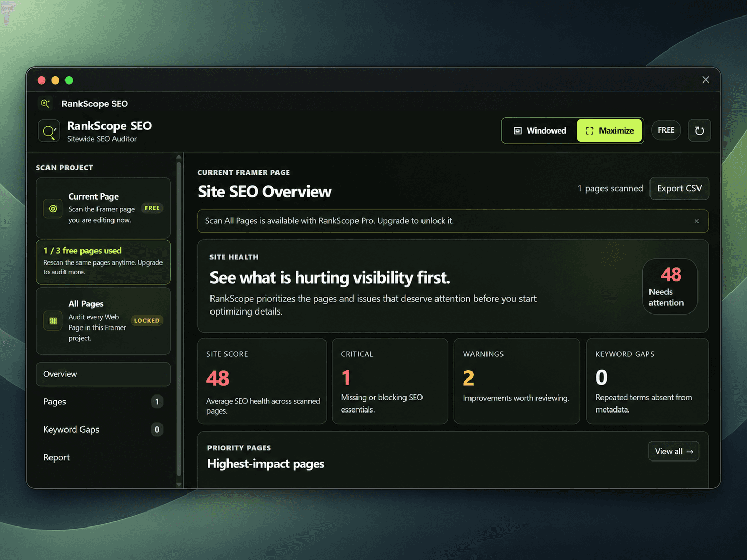Click the Site Score card showing 48
Image resolution: width=747 pixels, height=560 pixels.
(x=262, y=381)
